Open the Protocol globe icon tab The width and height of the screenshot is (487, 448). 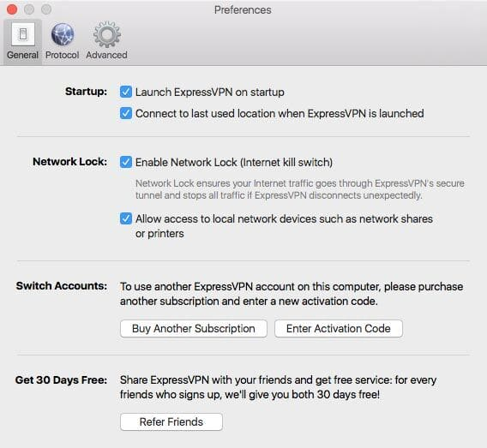(62, 42)
